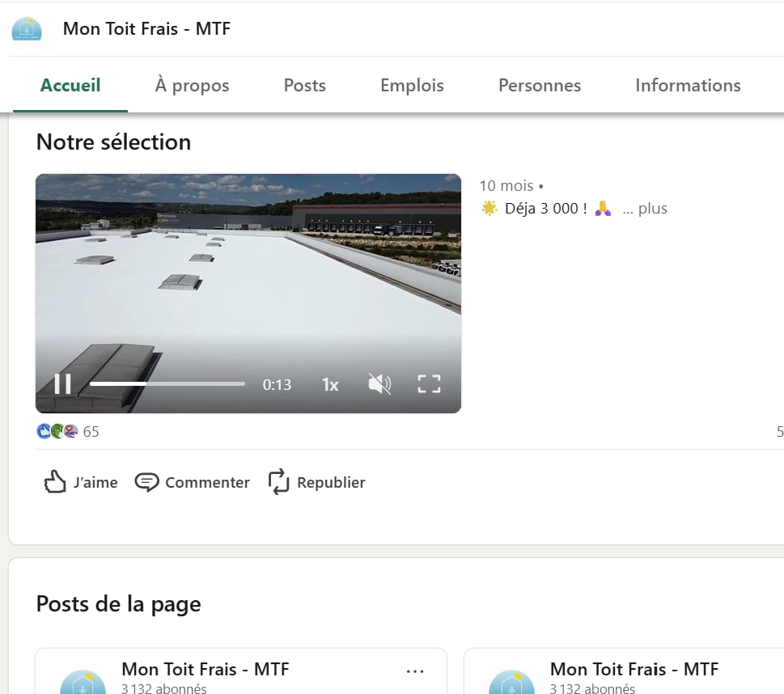Click second post's Mon Toit Frais - MTF name
The height and width of the screenshot is (694, 784).
point(634,669)
